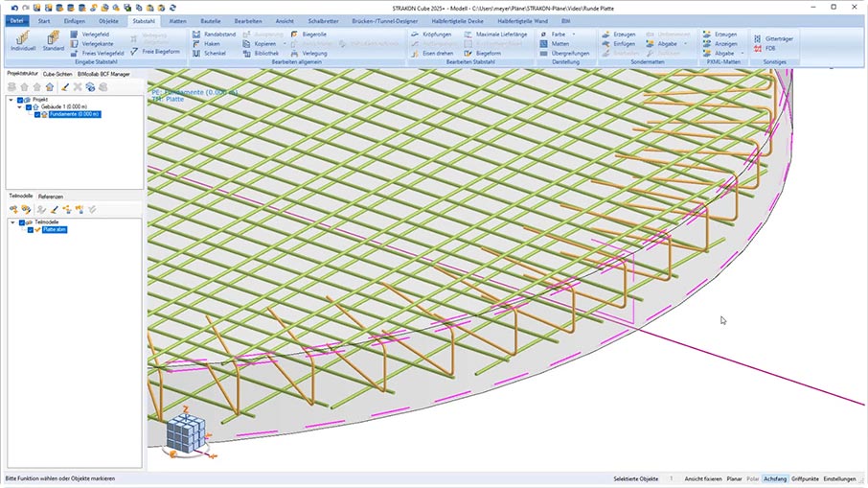868x488 pixels.
Task: Select the Standard rebar input tool
Action: point(54,42)
